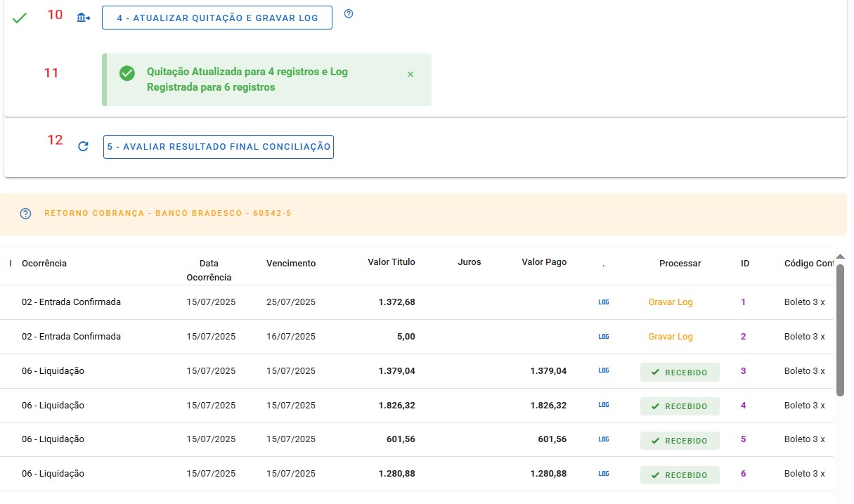Click ID number 2 in the table
Image resolution: width=854 pixels, height=504 pixels.
744,337
